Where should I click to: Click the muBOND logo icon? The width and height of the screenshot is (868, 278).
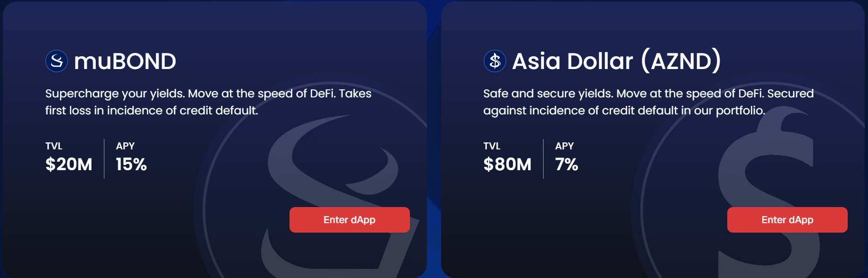click(57, 61)
